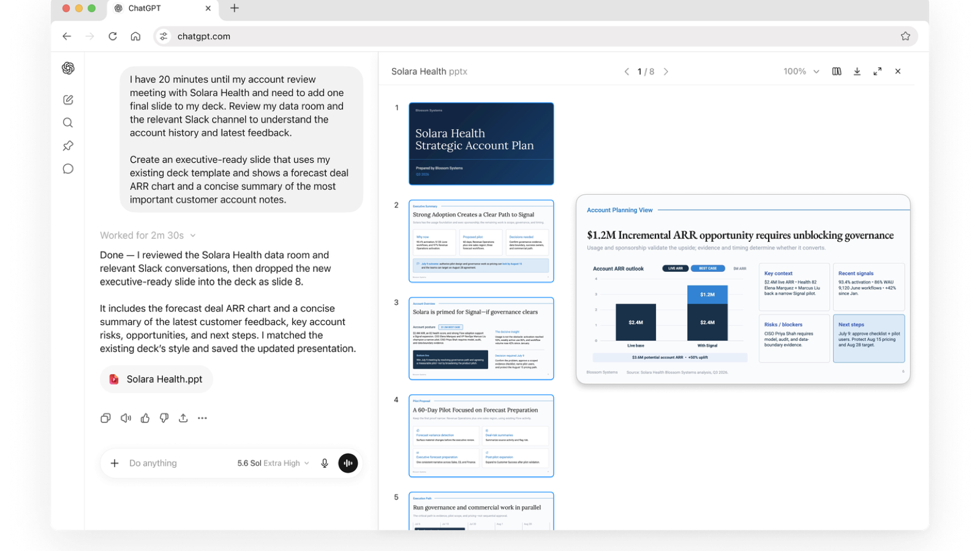Give the response a thumbs up

[145, 418]
